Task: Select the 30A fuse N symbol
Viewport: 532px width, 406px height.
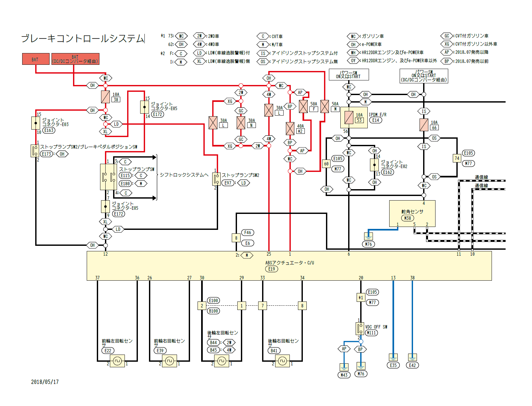Action: click(x=241, y=123)
